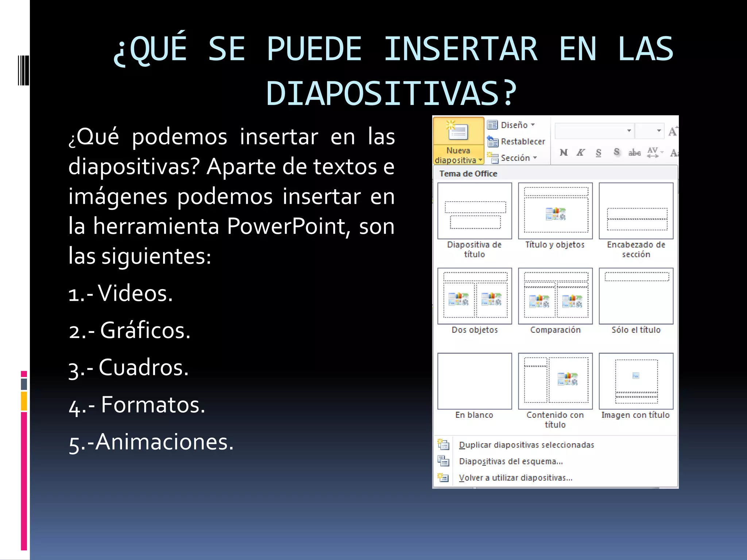Click the slide title ¿QUÉ SE PUEDE INSERTAR

[x=393, y=70]
